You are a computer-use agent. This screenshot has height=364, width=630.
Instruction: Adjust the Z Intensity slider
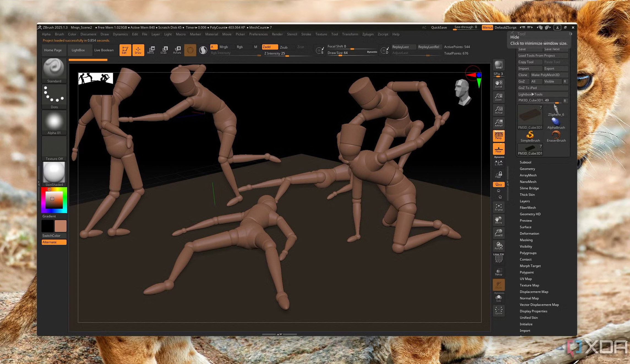(x=287, y=54)
